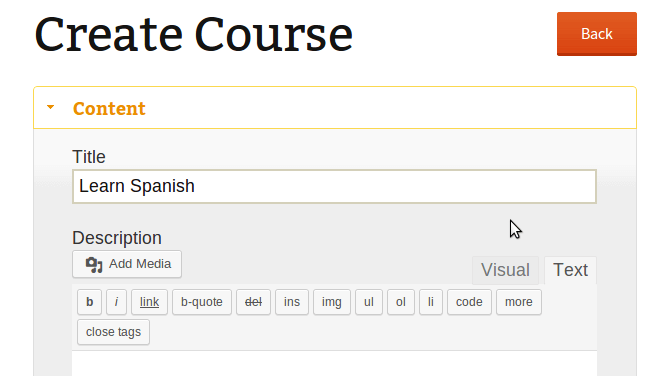The height and width of the screenshot is (376, 670).
Task: Insert italic tag with i button
Action: click(116, 302)
